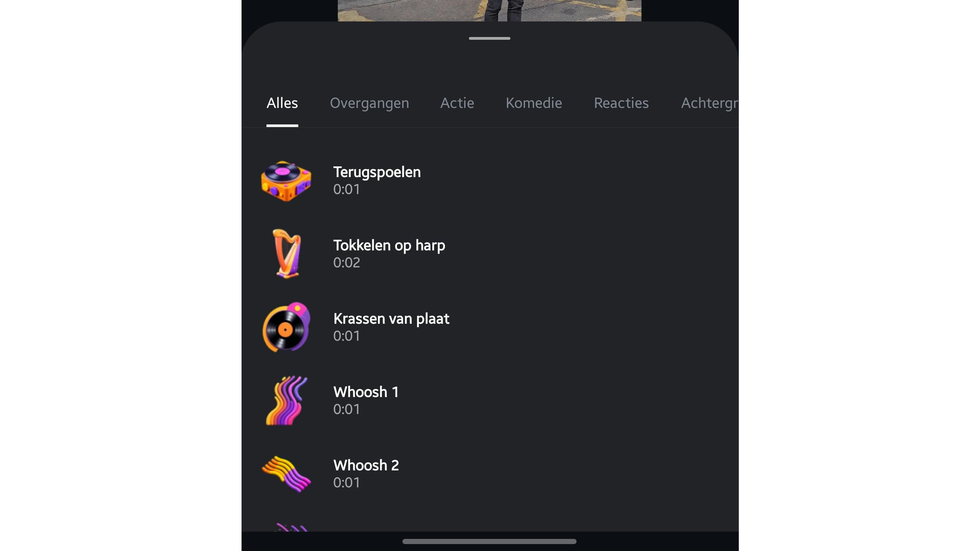Tap the Whoosh 1 wavy icon
This screenshot has height=551, width=980.
(x=286, y=401)
